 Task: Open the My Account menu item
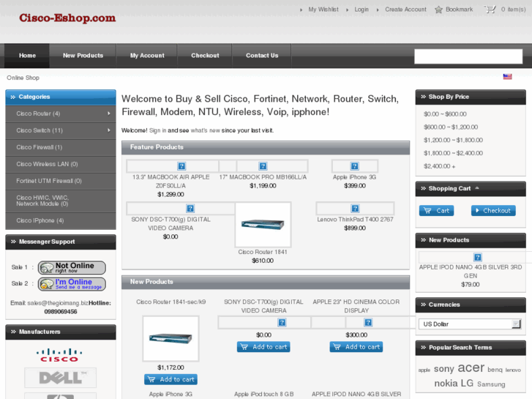coord(147,56)
